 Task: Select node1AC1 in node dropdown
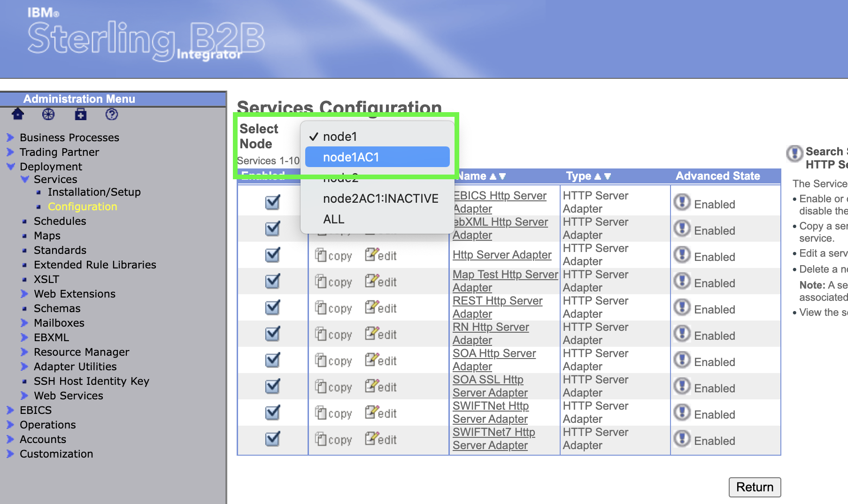point(378,157)
